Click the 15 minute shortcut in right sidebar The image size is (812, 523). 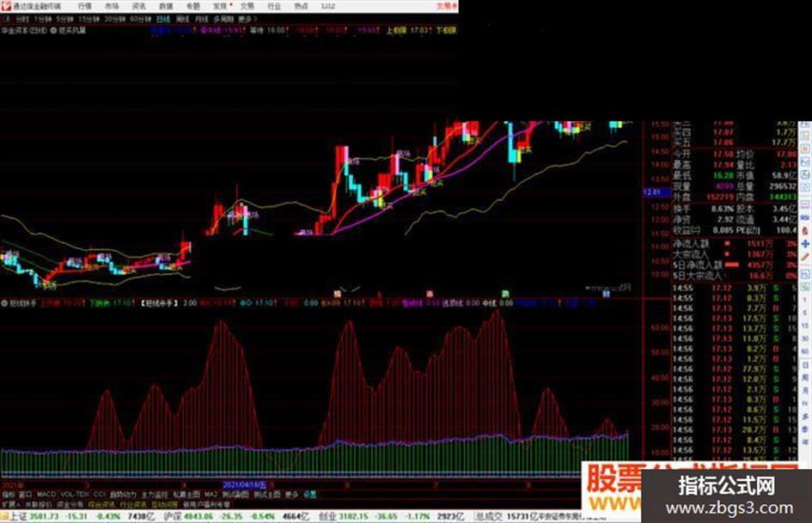tap(805, 325)
